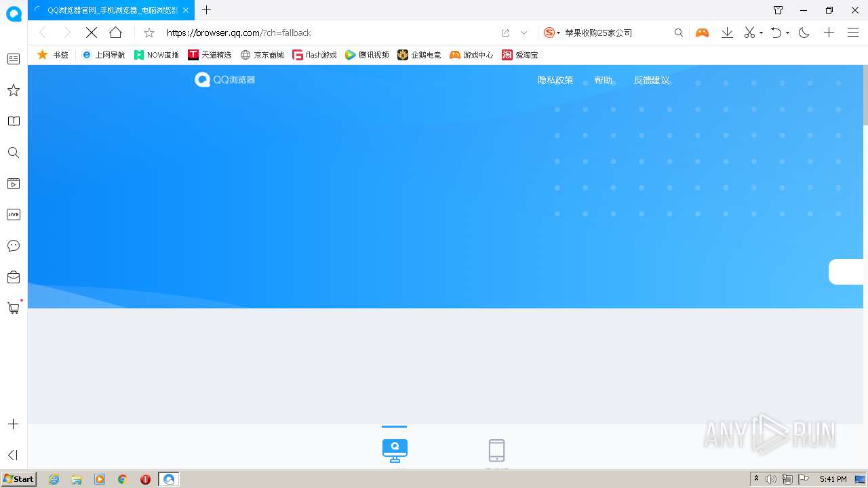Open the skin shirt icon in title bar
Viewport: 868px width, 488px height.
click(x=778, y=10)
